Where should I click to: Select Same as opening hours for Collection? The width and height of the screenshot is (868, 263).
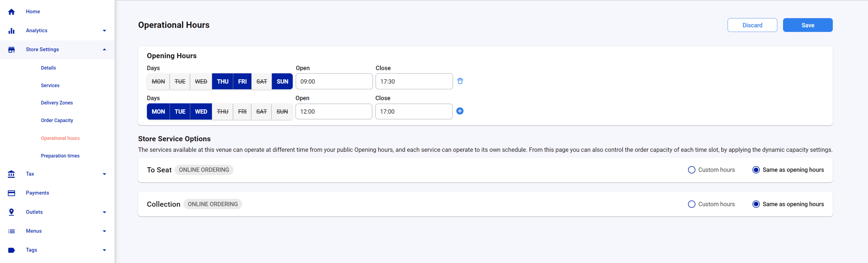[x=756, y=204]
